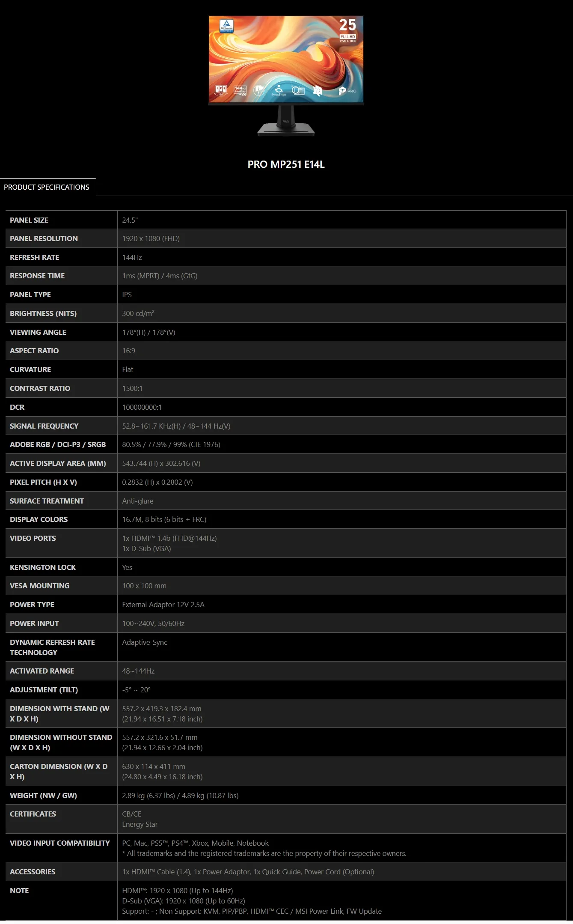Image resolution: width=573 pixels, height=924 pixels.
Task: Click the Response Time row label
Action: coord(37,276)
